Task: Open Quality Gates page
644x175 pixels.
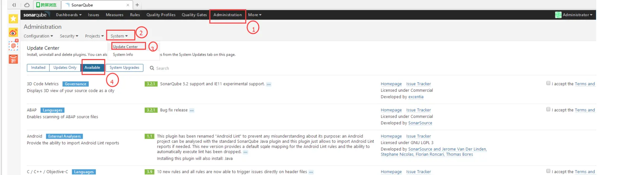Action: coord(194,15)
